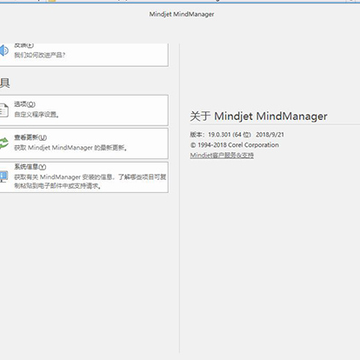The image size is (360, 360).
Task: Click the options document icon
Action: tap(4, 110)
